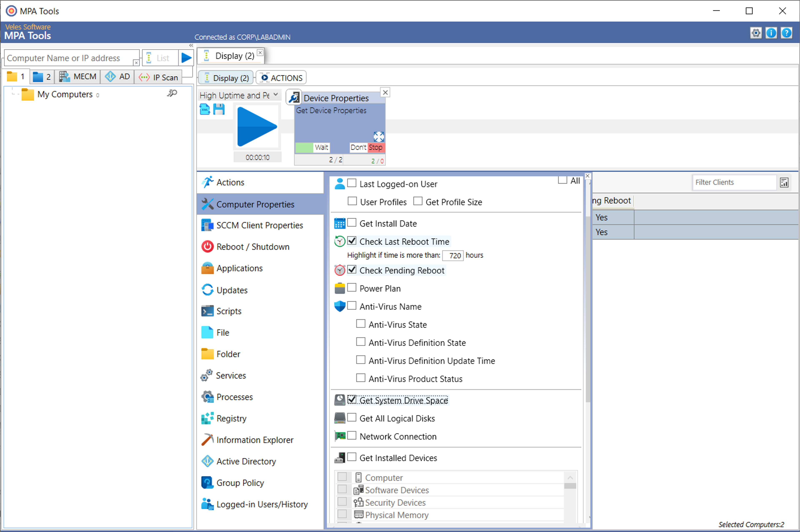
Task: Enable Get Install Date checkbox
Action: click(x=352, y=222)
